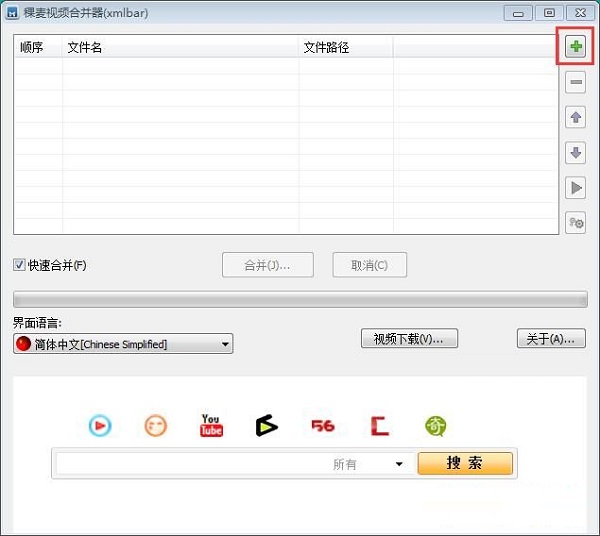Viewport: 600px width, 536px height.
Task: Click the play preview button
Action: coord(576,188)
